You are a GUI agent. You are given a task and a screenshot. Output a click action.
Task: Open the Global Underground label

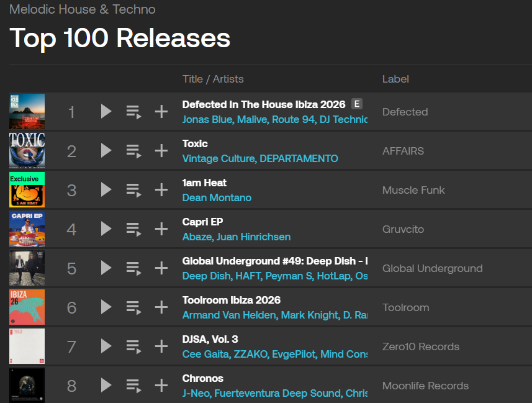click(432, 268)
